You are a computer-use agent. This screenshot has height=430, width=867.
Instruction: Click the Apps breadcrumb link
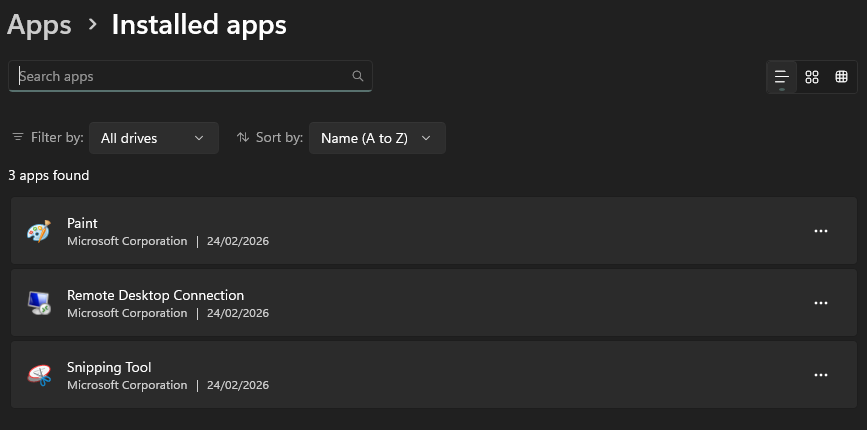click(39, 25)
